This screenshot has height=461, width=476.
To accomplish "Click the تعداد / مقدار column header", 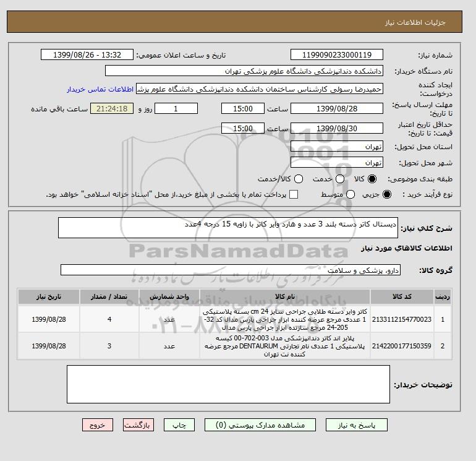I will [x=109, y=296].
